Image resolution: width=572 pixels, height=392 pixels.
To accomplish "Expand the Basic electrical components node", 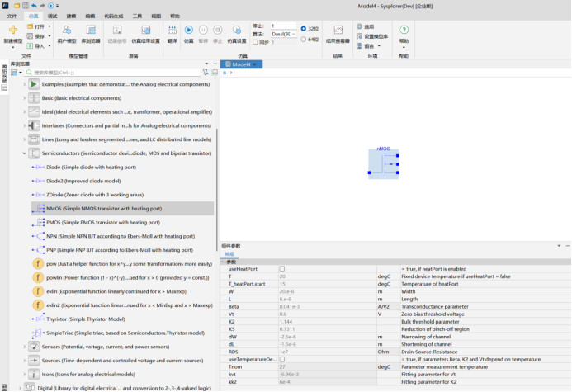I will point(25,98).
